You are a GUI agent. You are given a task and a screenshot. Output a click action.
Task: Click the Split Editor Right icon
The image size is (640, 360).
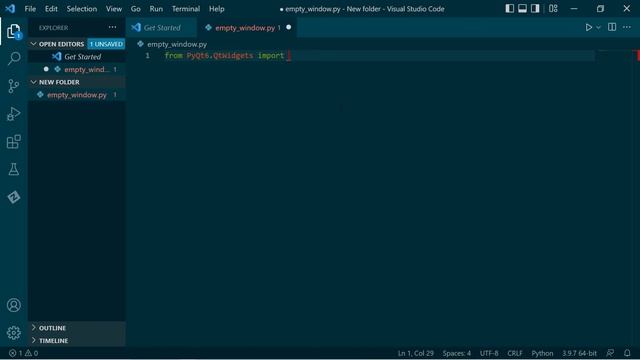coord(612,27)
